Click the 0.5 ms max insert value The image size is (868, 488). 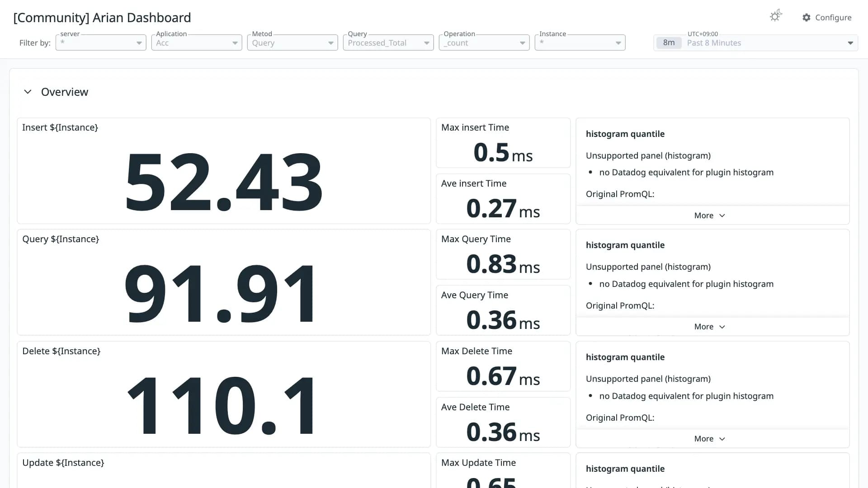[503, 152]
